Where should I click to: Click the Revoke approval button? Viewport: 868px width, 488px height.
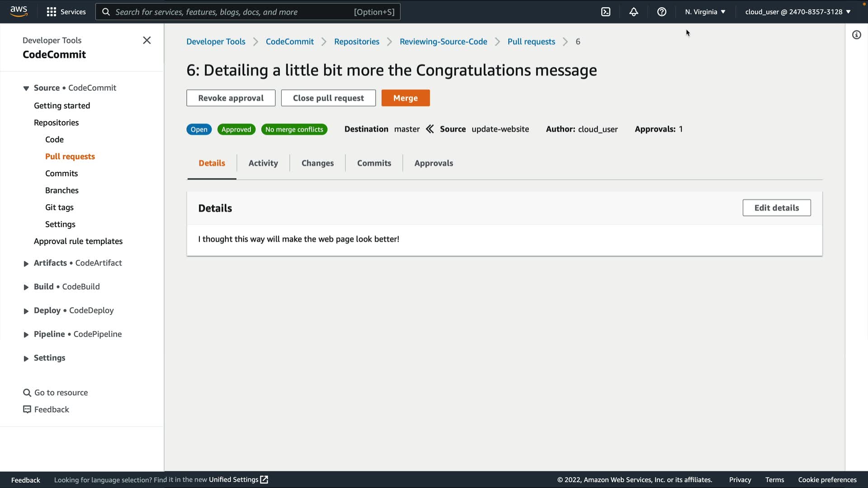(x=231, y=98)
